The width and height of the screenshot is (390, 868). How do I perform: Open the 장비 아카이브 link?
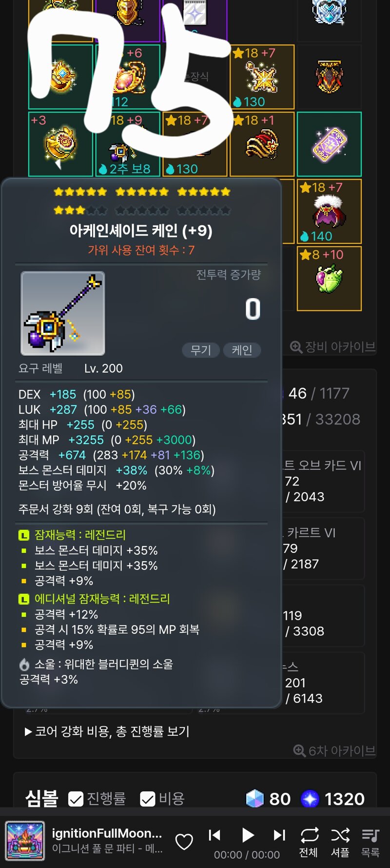pyautogui.click(x=333, y=347)
